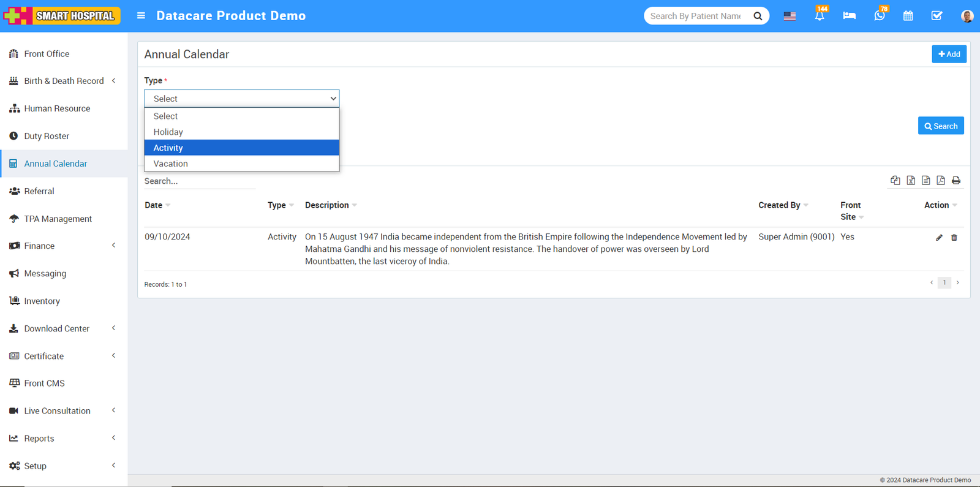Open WhatsApp chat icon in header

pyautogui.click(x=879, y=16)
